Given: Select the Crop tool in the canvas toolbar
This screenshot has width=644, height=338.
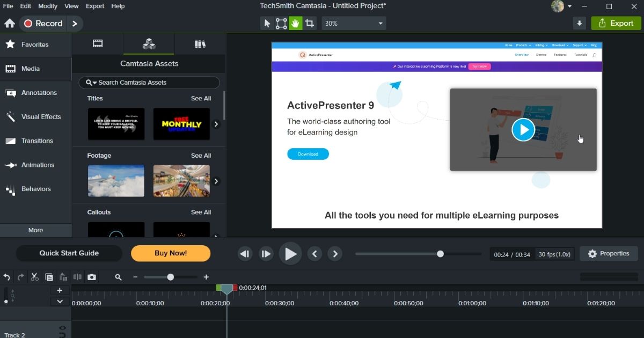Looking at the screenshot, I should click(309, 23).
